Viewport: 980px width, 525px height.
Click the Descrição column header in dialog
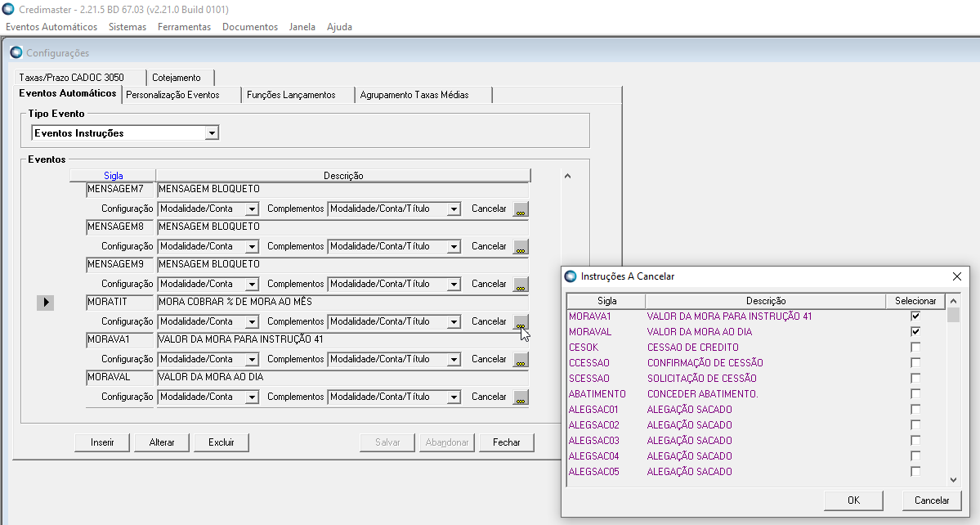click(x=766, y=301)
